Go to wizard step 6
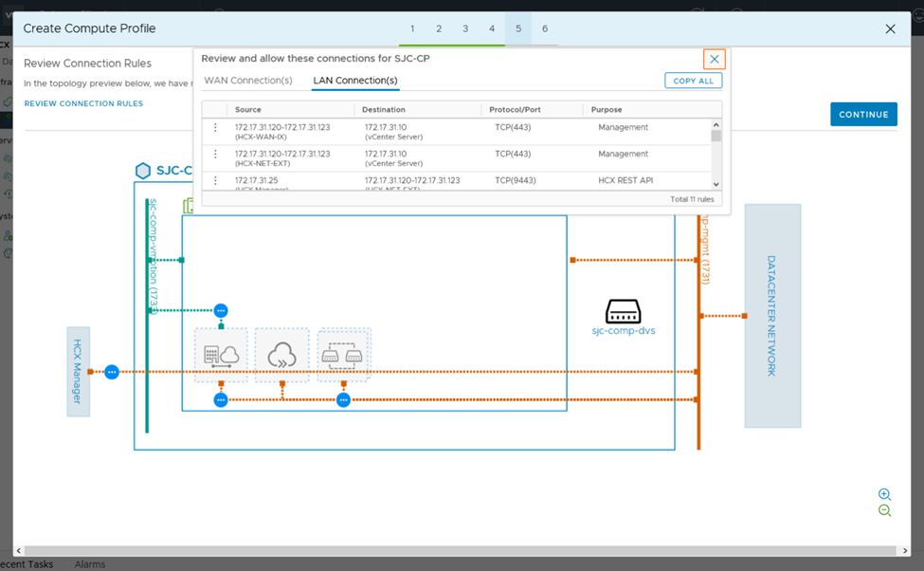Screen dimensions: 924x571 click(545, 28)
